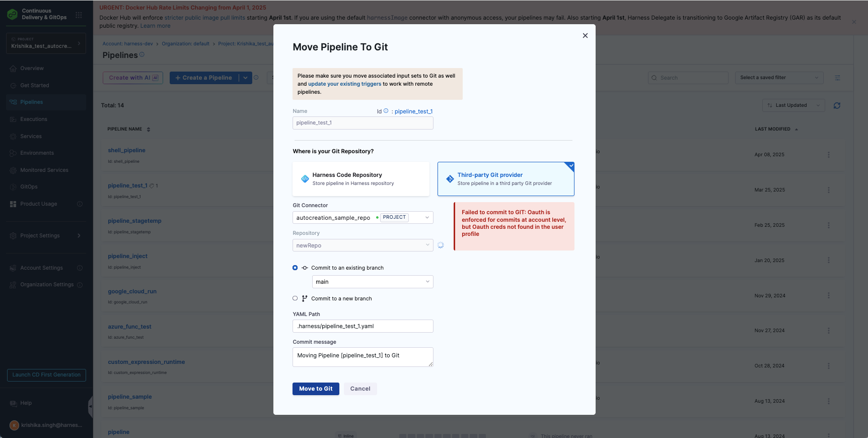
Task: Select Commit to an existing branch
Action: pyautogui.click(x=295, y=268)
